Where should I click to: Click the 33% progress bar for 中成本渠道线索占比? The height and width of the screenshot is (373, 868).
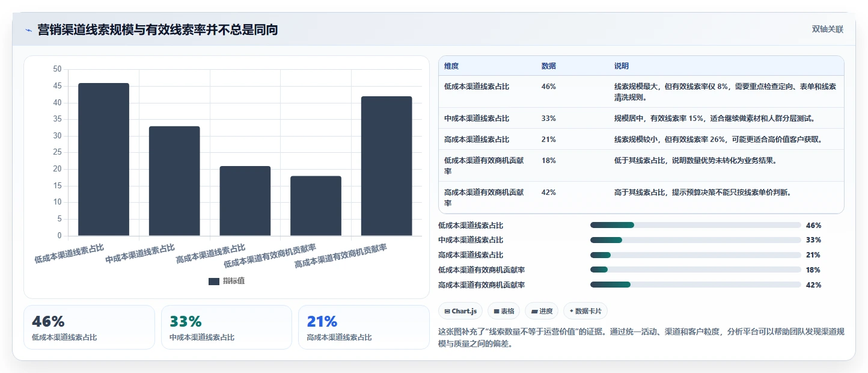[x=695, y=240]
